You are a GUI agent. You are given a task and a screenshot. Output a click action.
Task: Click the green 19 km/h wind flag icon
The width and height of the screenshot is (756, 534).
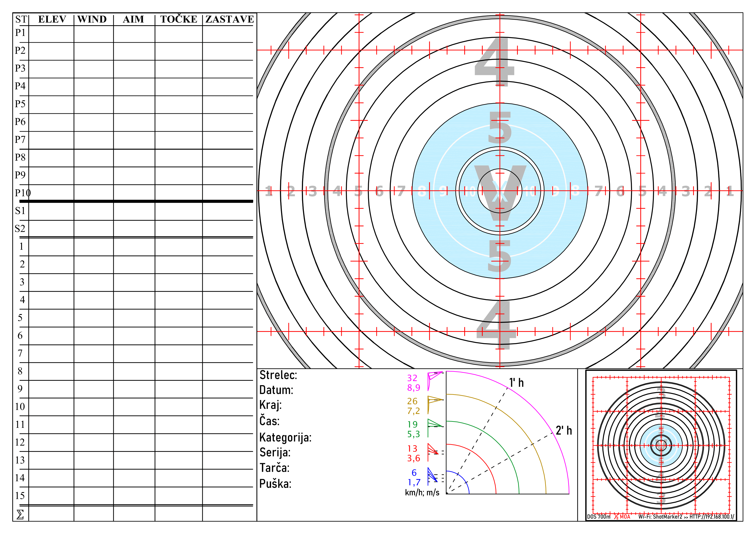[x=435, y=428]
